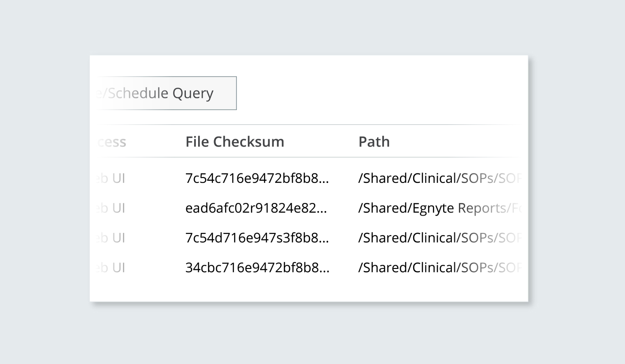Select checksum ead6afc02r91824e82 cell

coord(252,208)
